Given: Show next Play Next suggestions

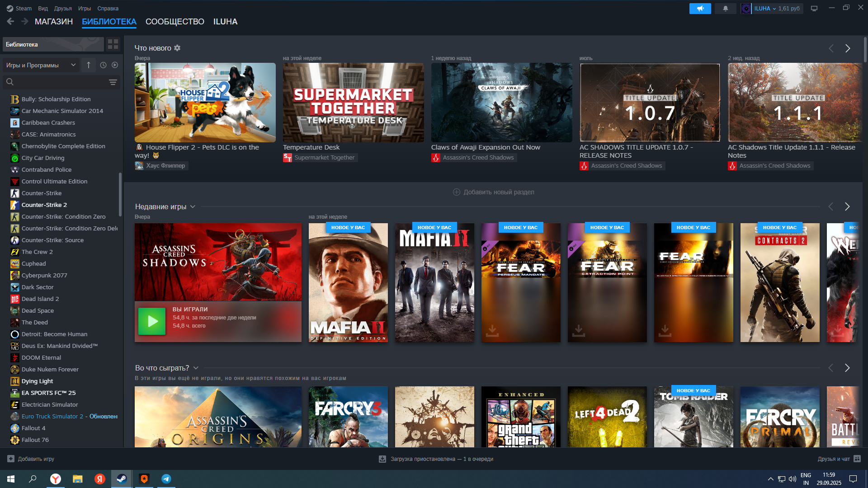Looking at the screenshot, I should [x=847, y=368].
